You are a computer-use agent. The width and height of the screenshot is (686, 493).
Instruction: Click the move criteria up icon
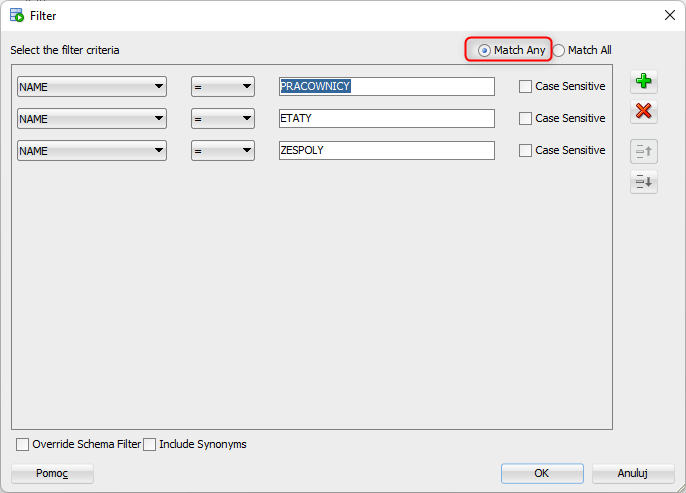pyautogui.click(x=644, y=152)
